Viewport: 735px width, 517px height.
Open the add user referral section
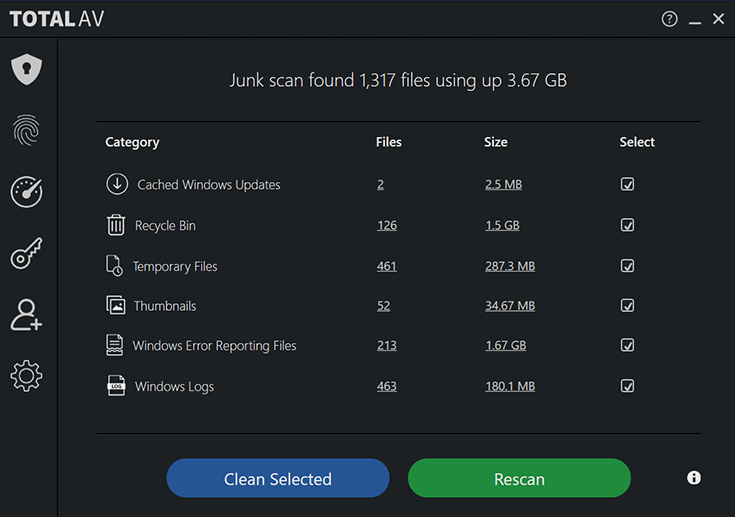tap(27, 315)
